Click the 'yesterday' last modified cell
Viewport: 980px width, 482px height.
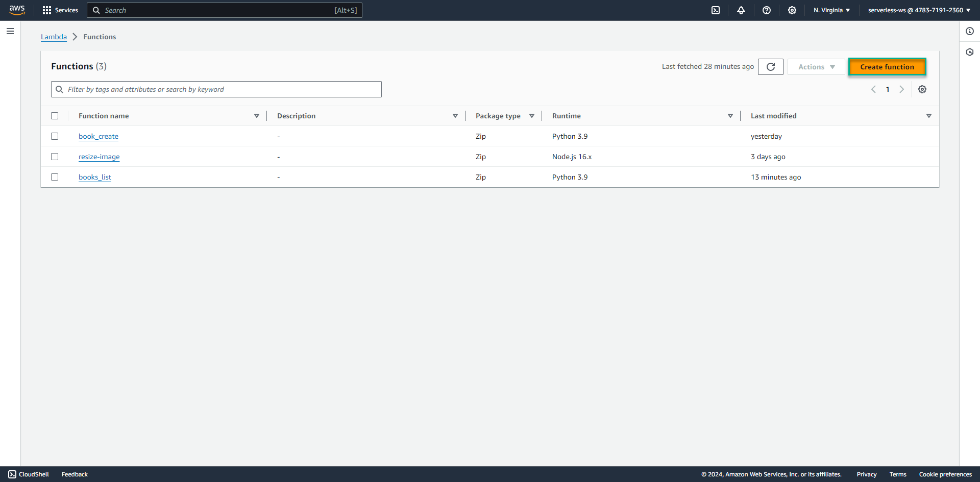[x=766, y=136]
